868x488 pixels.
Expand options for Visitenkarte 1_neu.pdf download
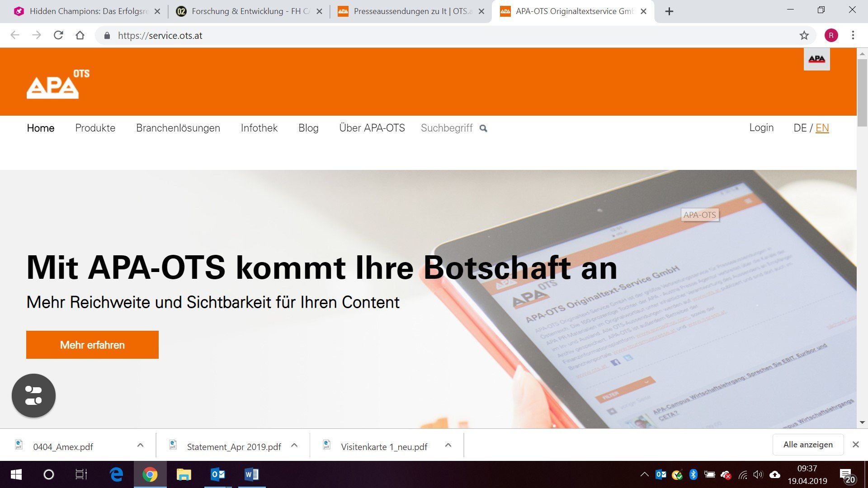click(x=448, y=446)
